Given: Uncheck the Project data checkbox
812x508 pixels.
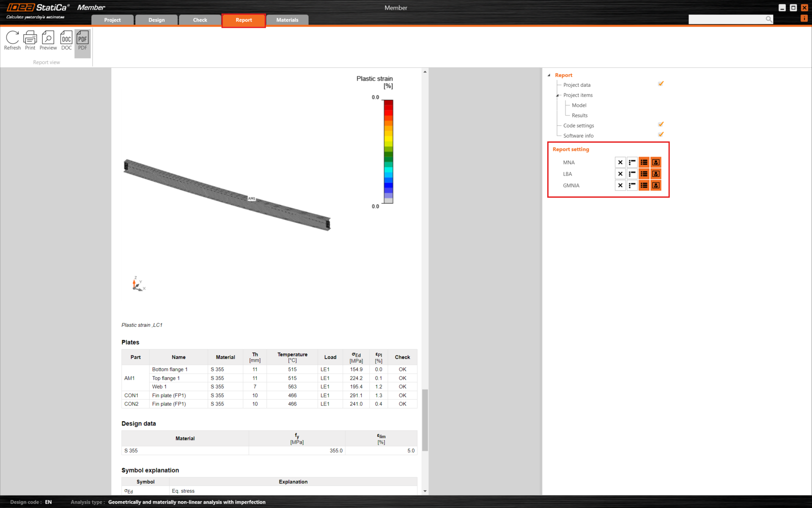Looking at the screenshot, I should click(x=661, y=84).
